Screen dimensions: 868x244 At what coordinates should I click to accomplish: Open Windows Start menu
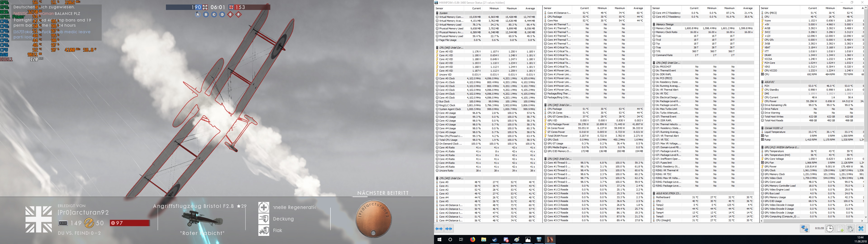tap(439, 240)
